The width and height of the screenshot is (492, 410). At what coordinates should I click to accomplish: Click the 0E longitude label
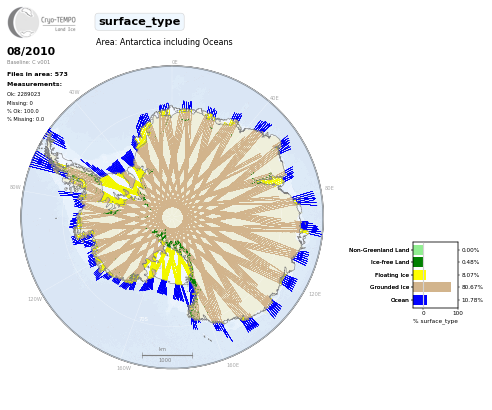pos(174,62)
